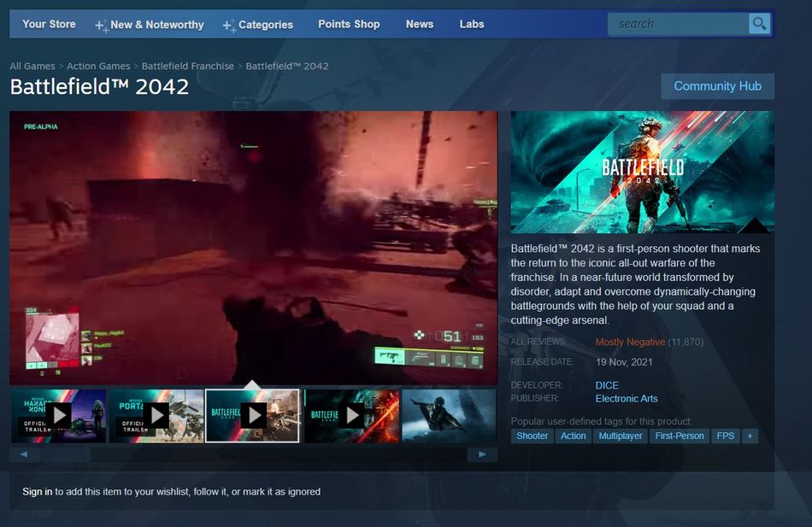
Task: Click the search magnifier icon
Action: (759, 24)
